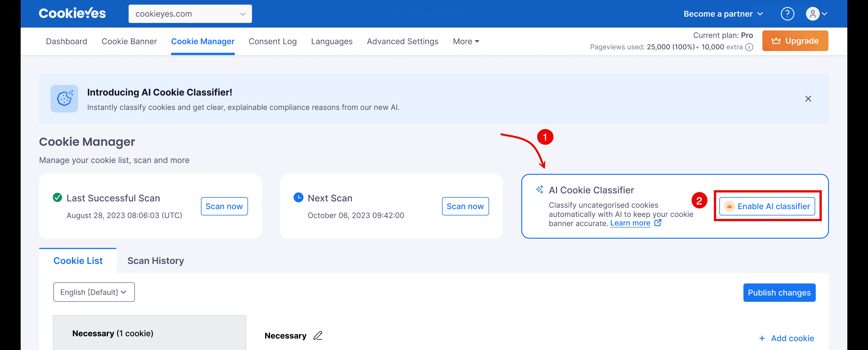The height and width of the screenshot is (350, 868).
Task: Dismiss the AI Cookie Classifier announcement
Action: [808, 99]
